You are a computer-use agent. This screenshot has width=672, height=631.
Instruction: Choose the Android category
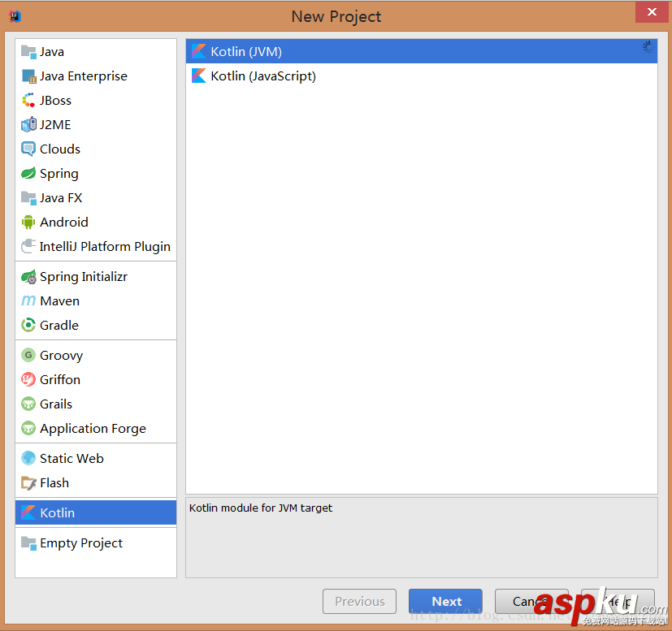96,223
